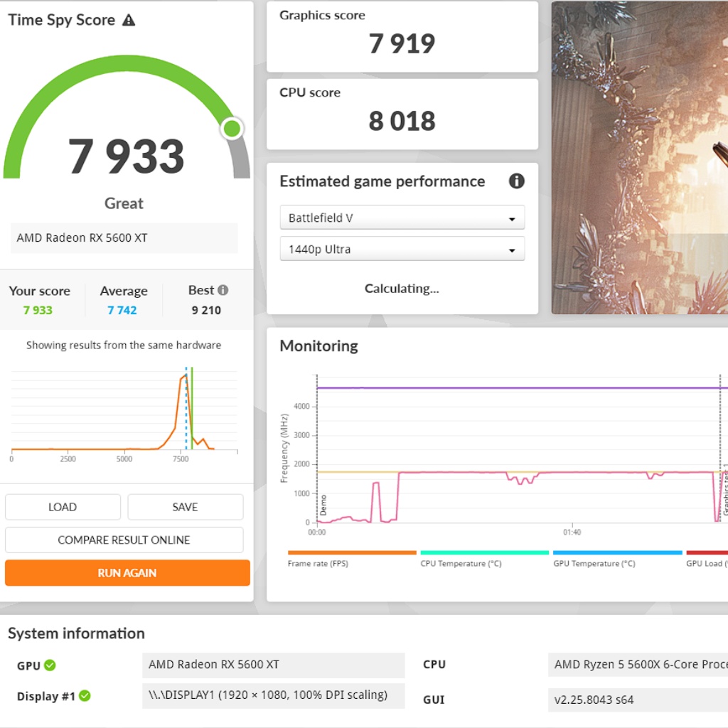Click the warning triangle beside Time Spy Score
Viewport: 728px width, 728px height.
129,20
